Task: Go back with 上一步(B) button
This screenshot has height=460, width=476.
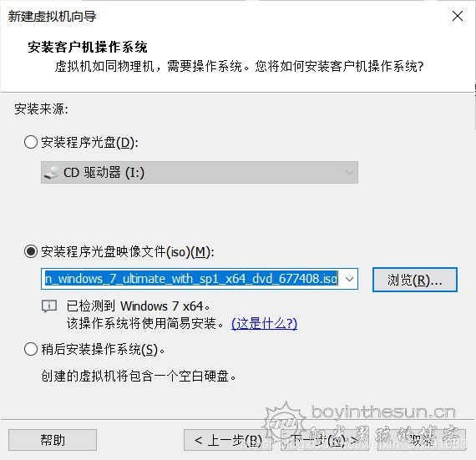Action: (x=228, y=440)
